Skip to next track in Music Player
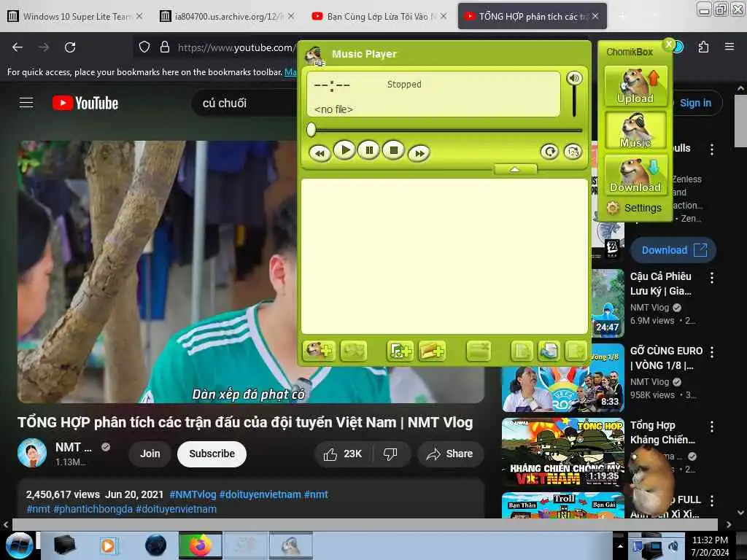 coord(419,153)
